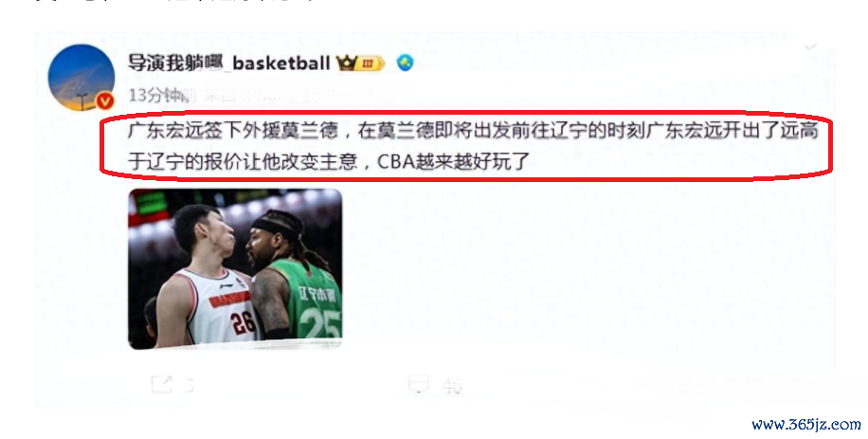Click the comment count 46
Viewport: 868px width, 439px height.
pos(452,385)
